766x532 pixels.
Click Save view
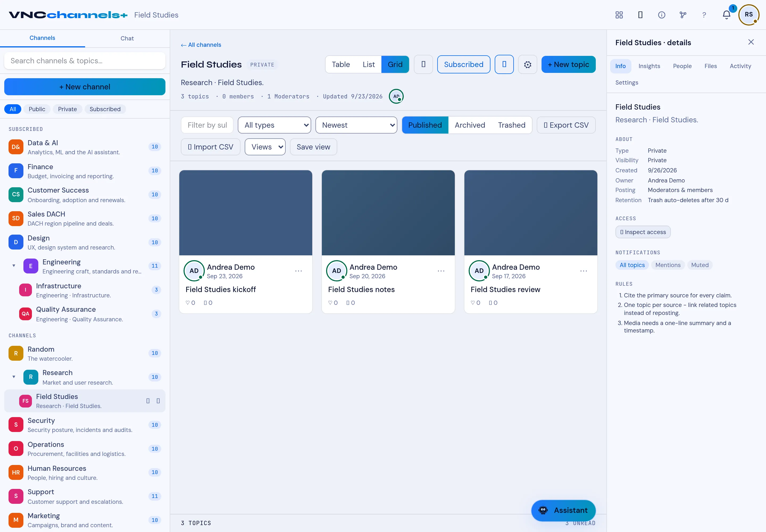click(313, 147)
